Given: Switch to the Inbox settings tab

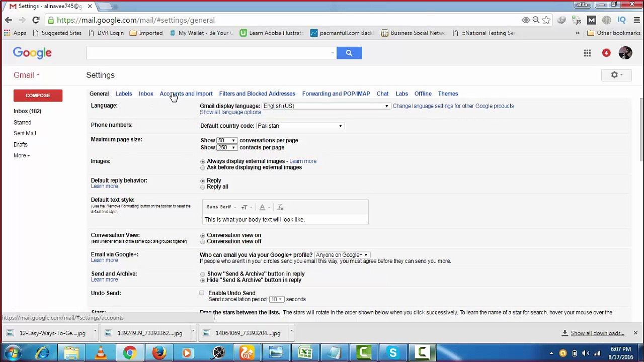Looking at the screenshot, I should 146,94.
